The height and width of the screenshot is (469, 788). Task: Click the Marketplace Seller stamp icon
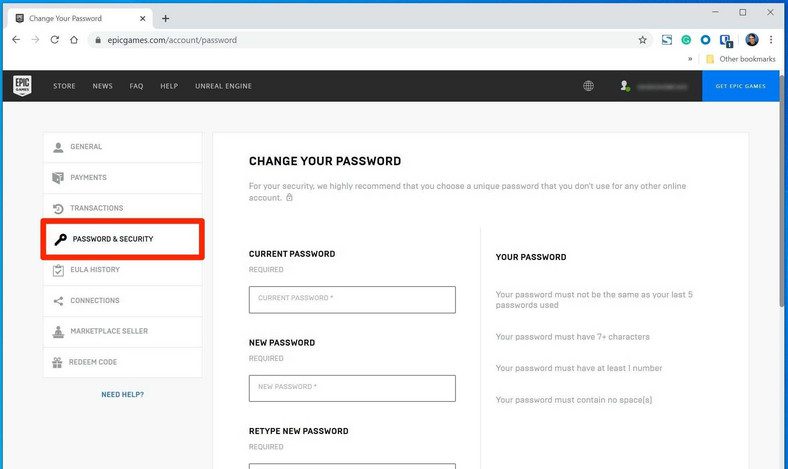pos(58,332)
